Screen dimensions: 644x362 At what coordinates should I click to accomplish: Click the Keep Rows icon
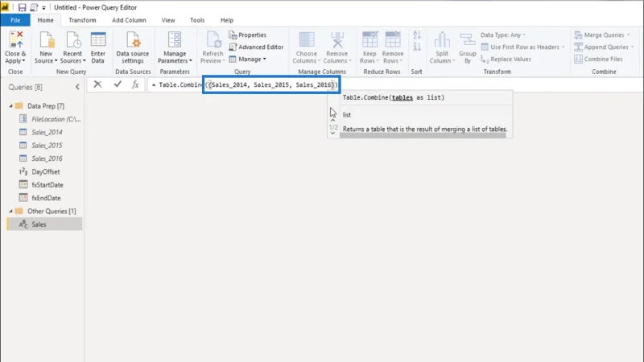[x=369, y=39]
